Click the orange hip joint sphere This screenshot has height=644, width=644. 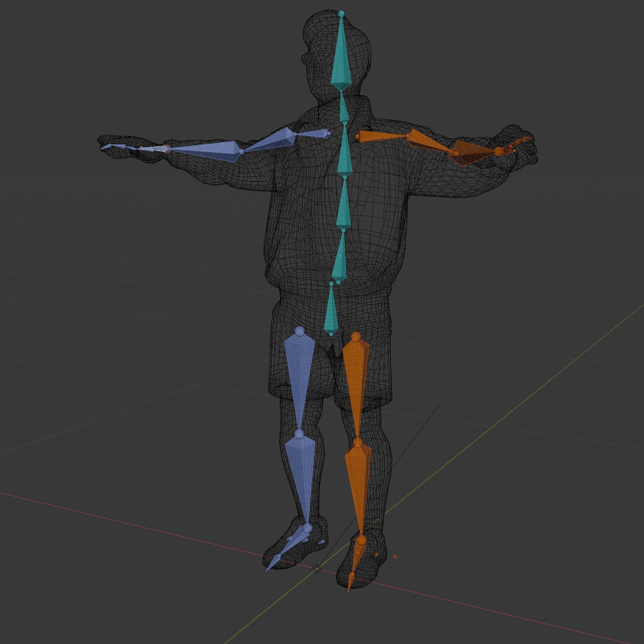pos(356,336)
